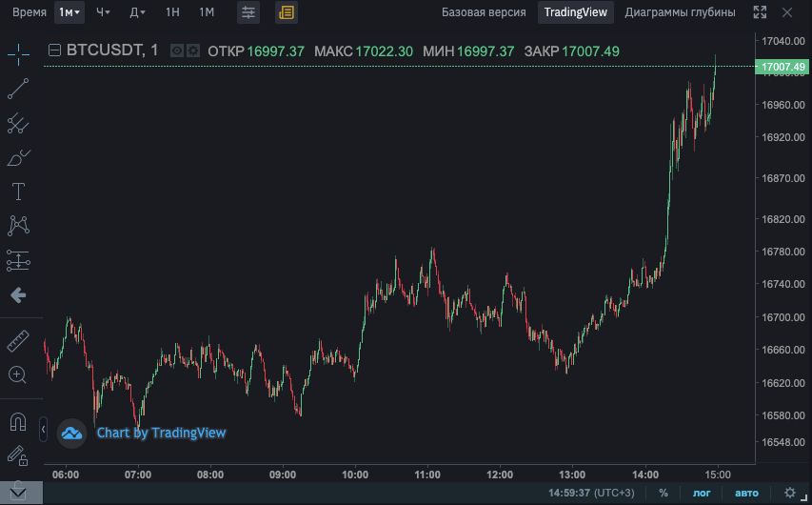The width and height of the screenshot is (812, 505).
Task: Click the 07:00 time axis label
Action: pos(138,475)
